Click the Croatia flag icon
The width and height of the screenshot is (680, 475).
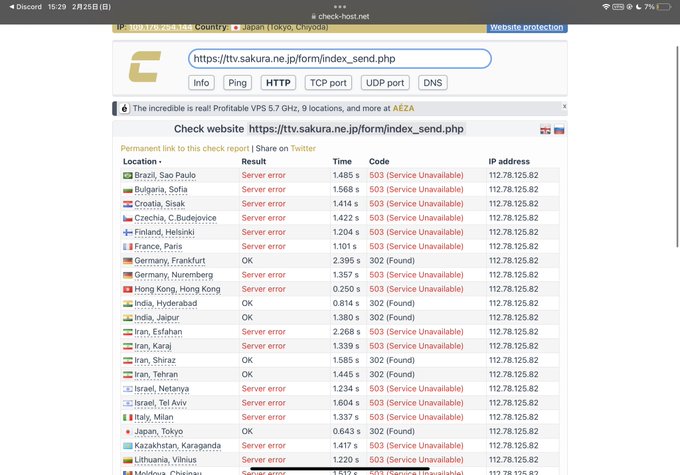pyautogui.click(x=128, y=204)
